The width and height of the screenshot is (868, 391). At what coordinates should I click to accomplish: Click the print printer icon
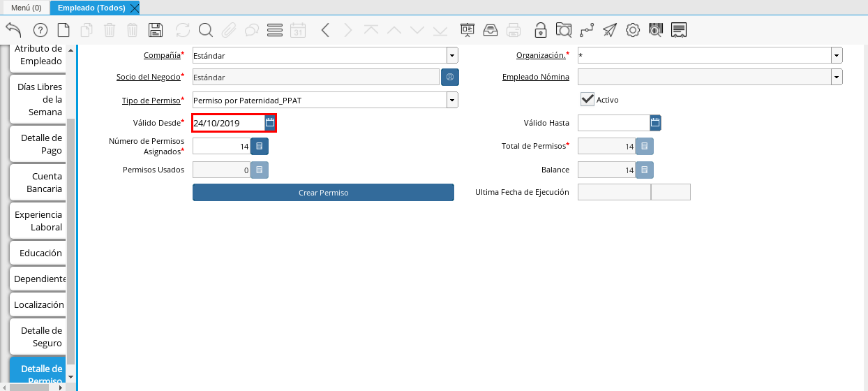[514, 30]
